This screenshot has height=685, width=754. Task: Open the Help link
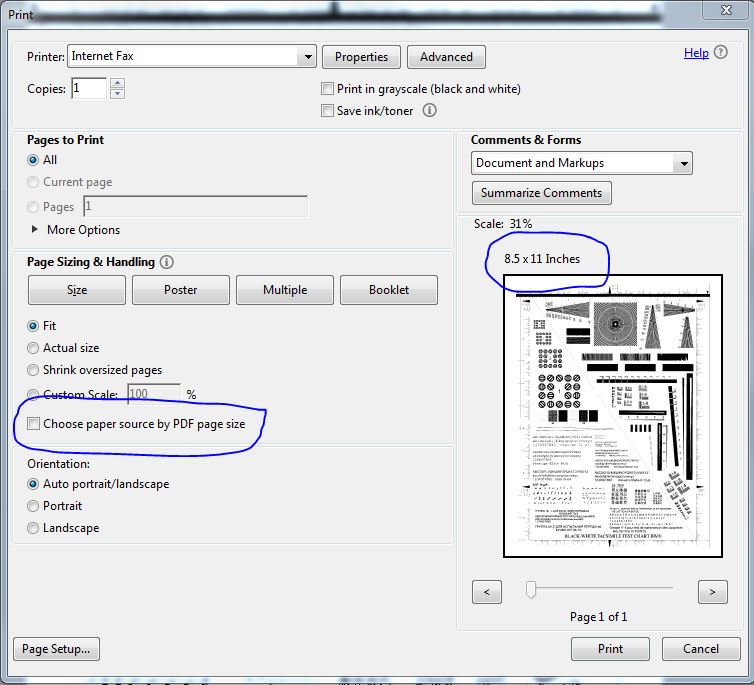tap(696, 53)
